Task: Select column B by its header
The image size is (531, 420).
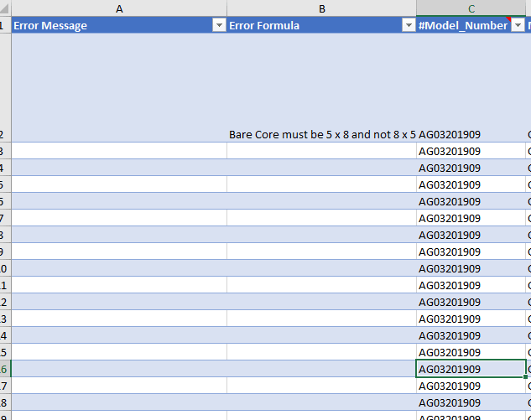Action: pyautogui.click(x=322, y=8)
